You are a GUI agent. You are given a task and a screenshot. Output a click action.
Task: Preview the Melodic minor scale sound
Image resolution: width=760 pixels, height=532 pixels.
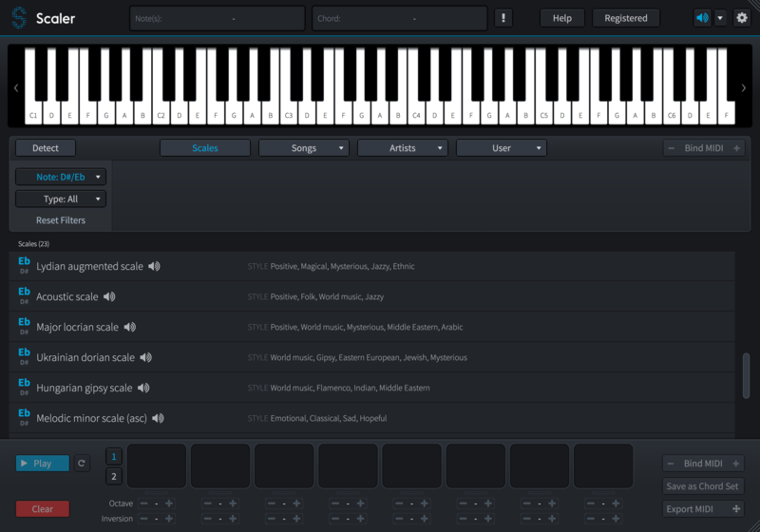pyautogui.click(x=159, y=419)
